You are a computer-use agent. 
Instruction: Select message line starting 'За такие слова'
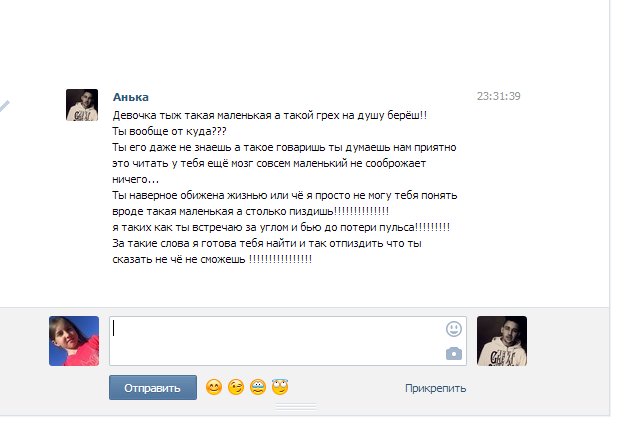tap(267, 243)
